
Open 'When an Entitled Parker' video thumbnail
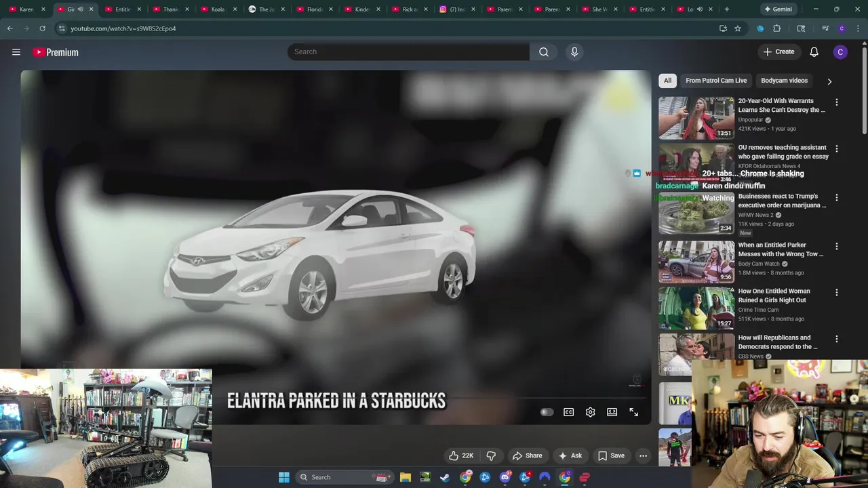click(x=696, y=262)
